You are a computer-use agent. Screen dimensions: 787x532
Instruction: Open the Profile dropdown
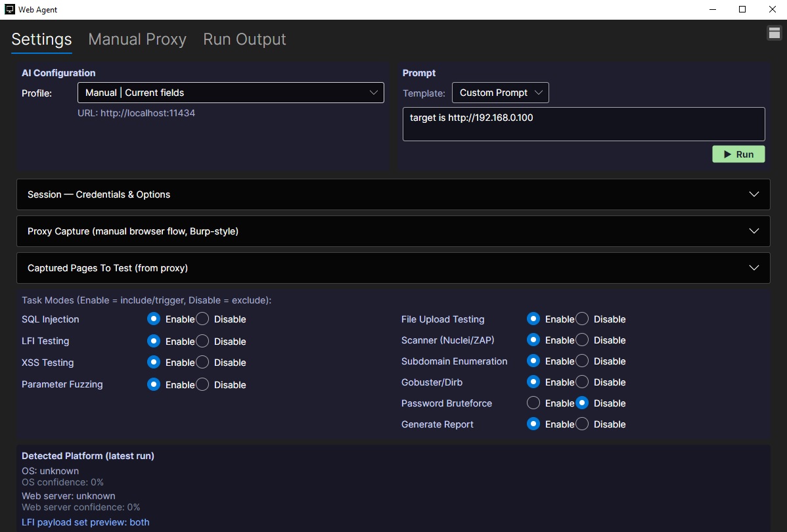pyautogui.click(x=231, y=93)
